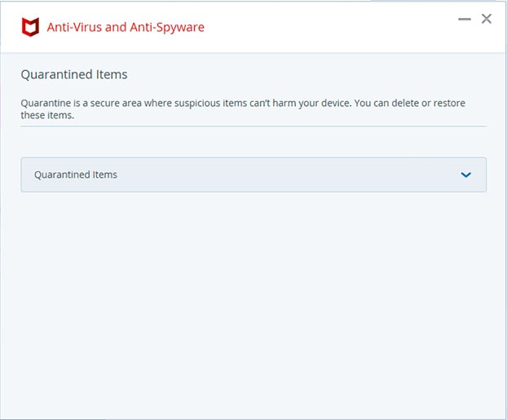
Task: Close the Anti-Virus and Anti-Spyware window
Action: (x=487, y=19)
